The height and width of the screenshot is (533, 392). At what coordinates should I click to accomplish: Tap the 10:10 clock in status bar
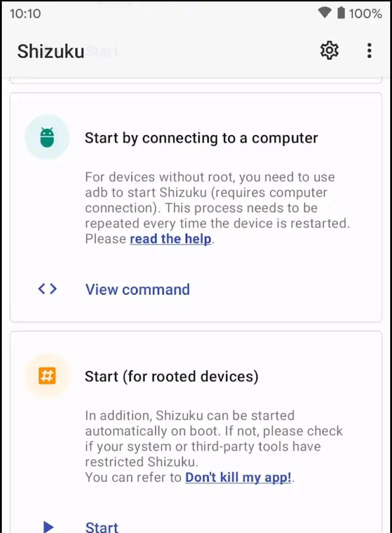pyautogui.click(x=25, y=13)
